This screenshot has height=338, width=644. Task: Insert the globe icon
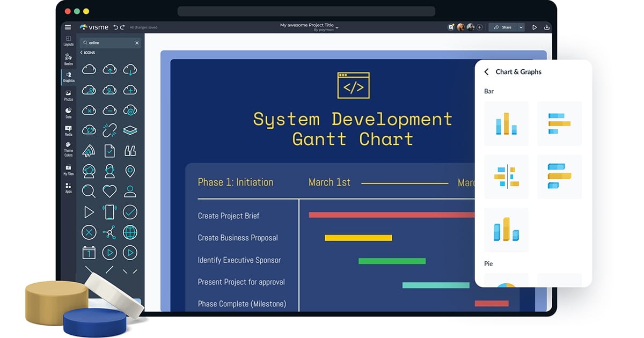(x=130, y=232)
